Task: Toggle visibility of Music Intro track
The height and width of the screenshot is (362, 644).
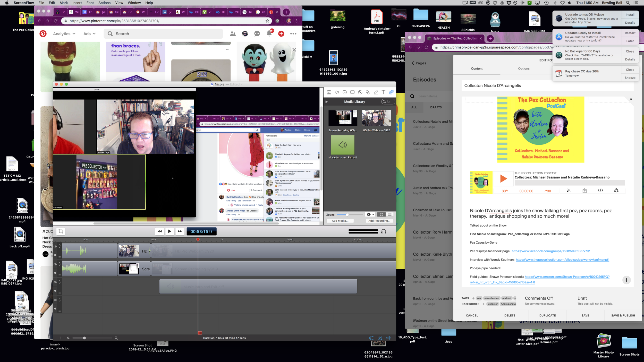Action: pyautogui.click(x=55, y=282)
